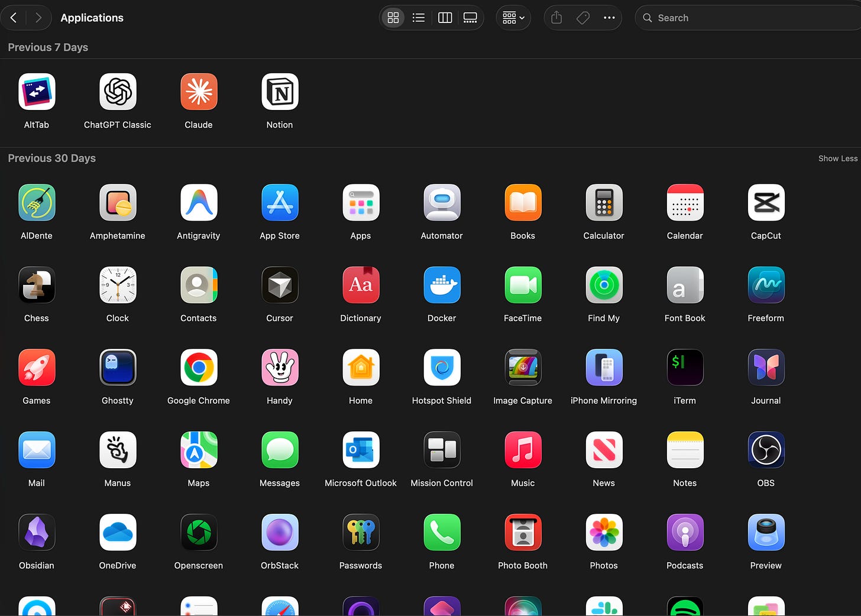Click the Previous 30 Days header
The image size is (861, 616).
pyautogui.click(x=52, y=158)
